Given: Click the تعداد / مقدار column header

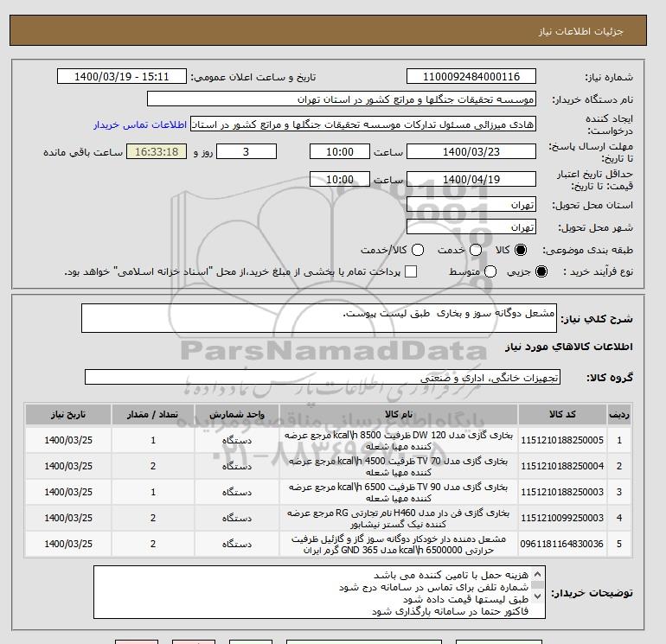Looking at the screenshot, I should [153, 414].
